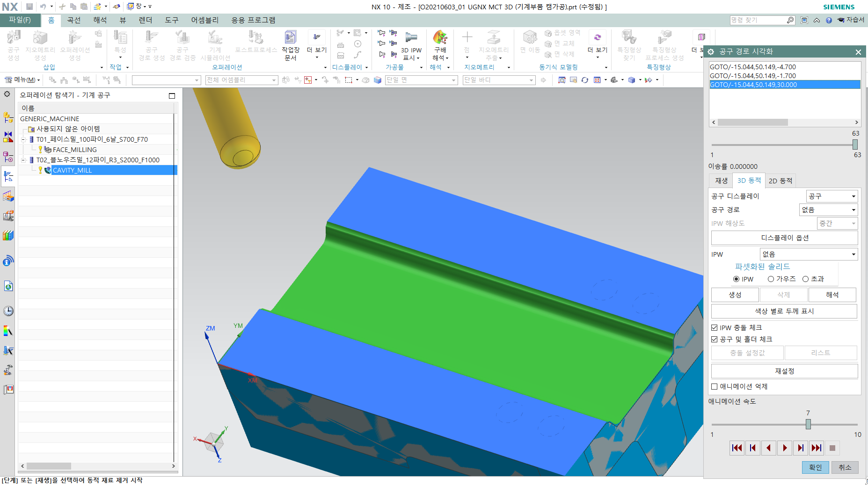
Task: Open the 파일(F) menu
Action: 20,20
